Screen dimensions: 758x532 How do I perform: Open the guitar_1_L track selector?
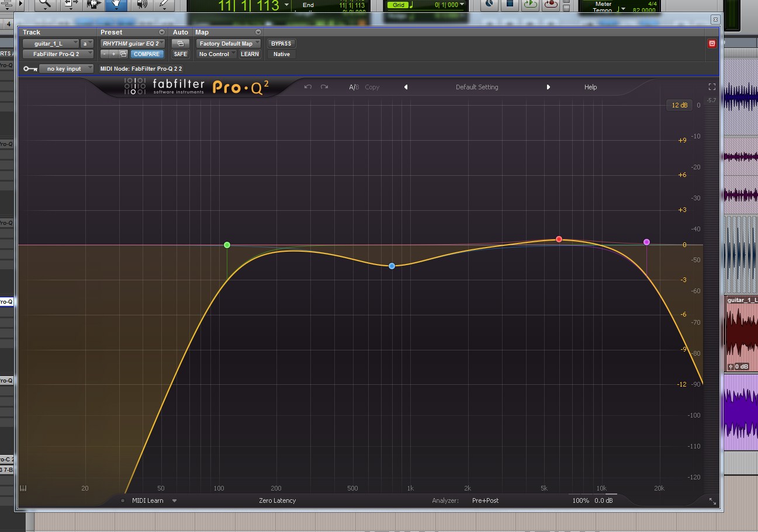pos(51,43)
